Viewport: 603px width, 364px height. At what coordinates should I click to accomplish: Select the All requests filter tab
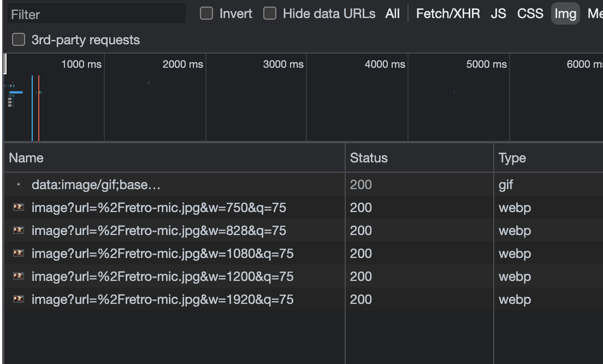[393, 13]
